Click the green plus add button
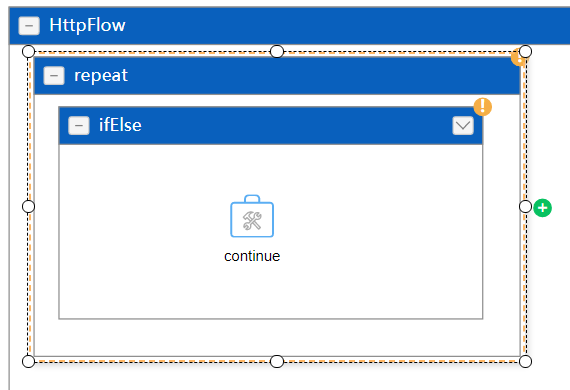 click(543, 208)
